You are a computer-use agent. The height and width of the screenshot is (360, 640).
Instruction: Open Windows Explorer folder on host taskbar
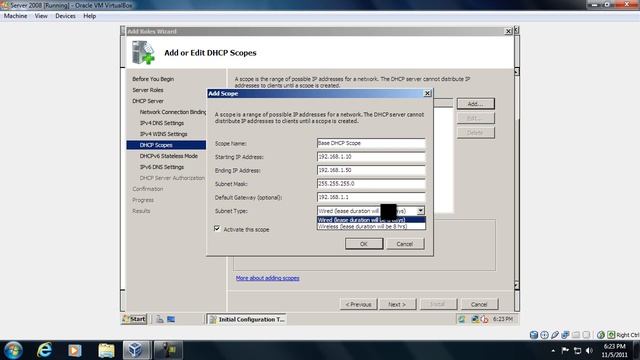[106, 350]
